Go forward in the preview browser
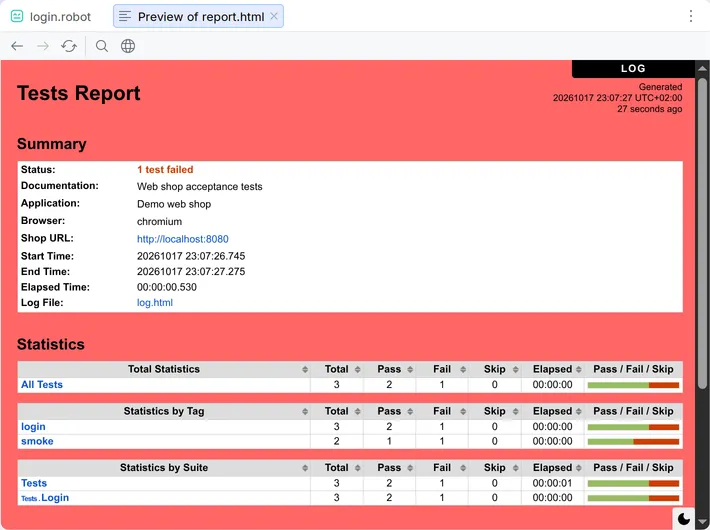710x530 pixels. click(43, 46)
